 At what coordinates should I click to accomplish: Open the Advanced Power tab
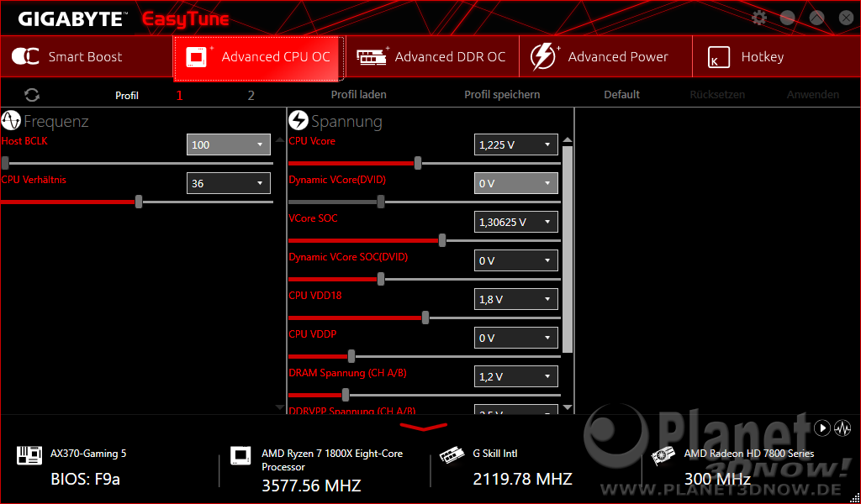[605, 56]
